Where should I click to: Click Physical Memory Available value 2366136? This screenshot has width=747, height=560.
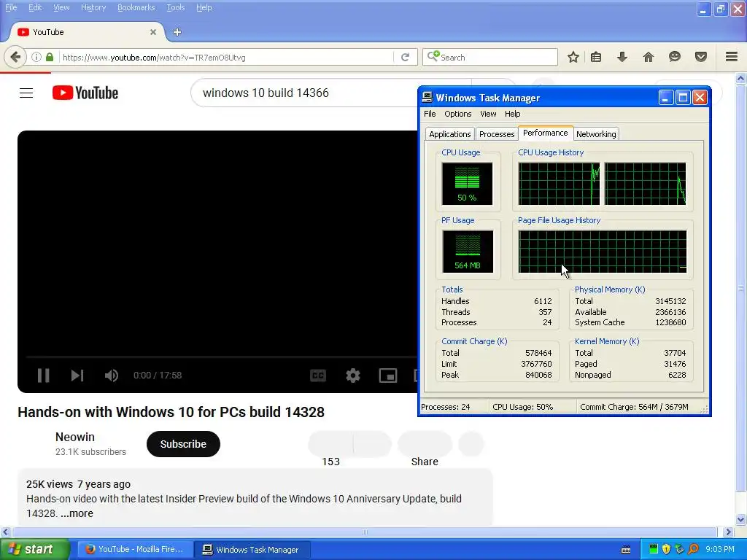click(x=670, y=312)
